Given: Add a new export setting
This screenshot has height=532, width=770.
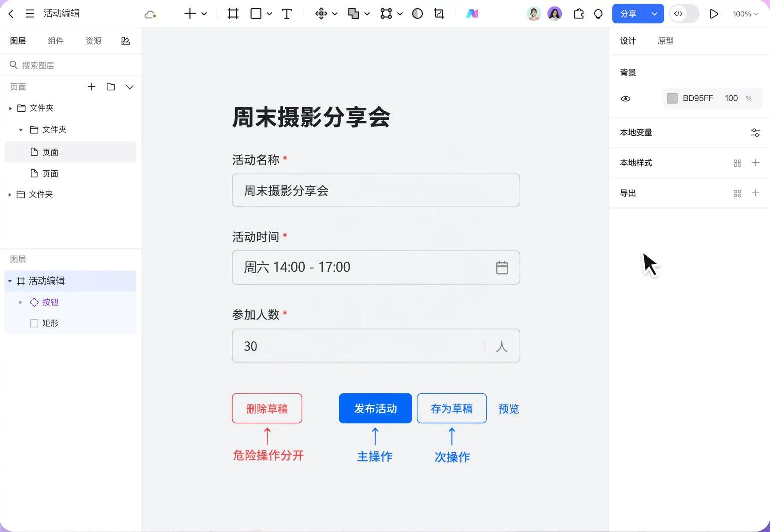Looking at the screenshot, I should (x=756, y=193).
